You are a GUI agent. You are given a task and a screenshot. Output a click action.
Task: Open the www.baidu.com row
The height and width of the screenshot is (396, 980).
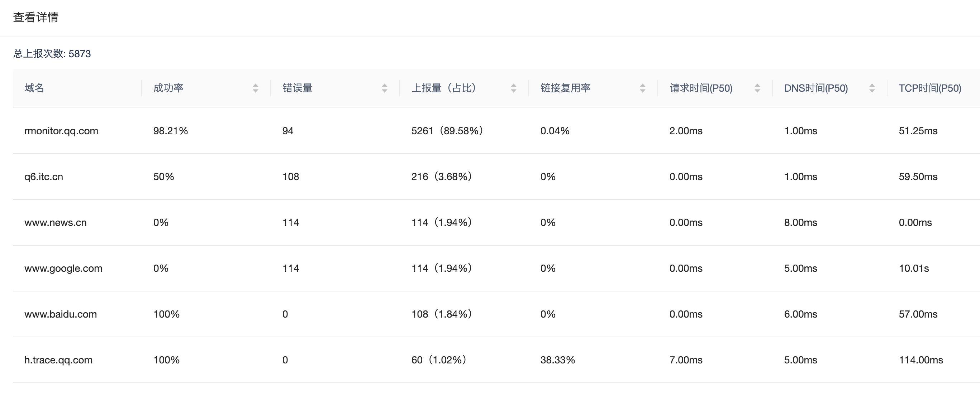(61, 314)
